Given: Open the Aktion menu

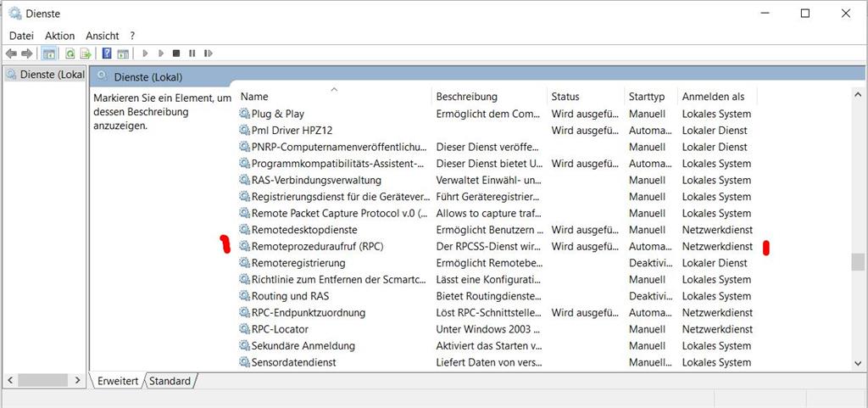Looking at the screenshot, I should tap(60, 36).
